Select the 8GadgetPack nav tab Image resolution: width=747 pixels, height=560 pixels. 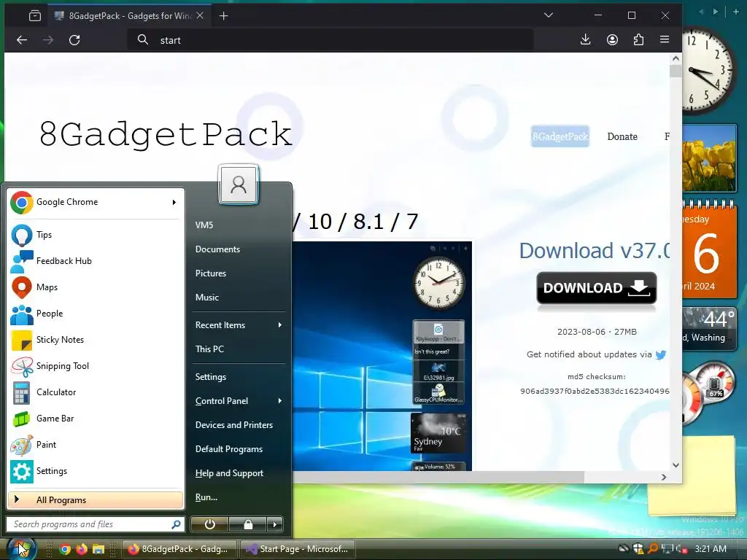560,136
